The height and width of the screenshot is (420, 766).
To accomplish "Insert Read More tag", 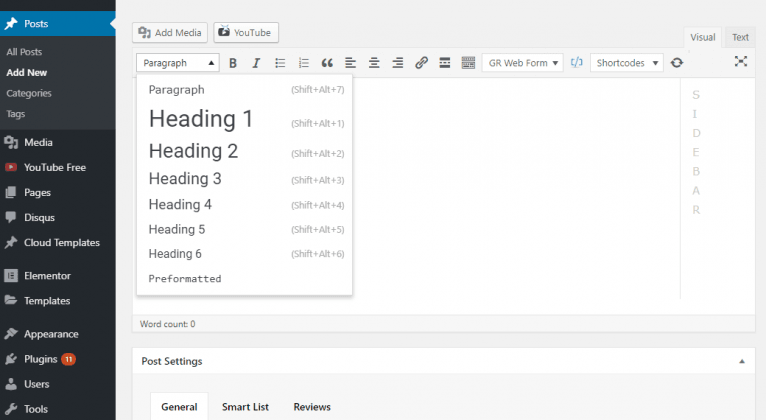I will click(445, 63).
